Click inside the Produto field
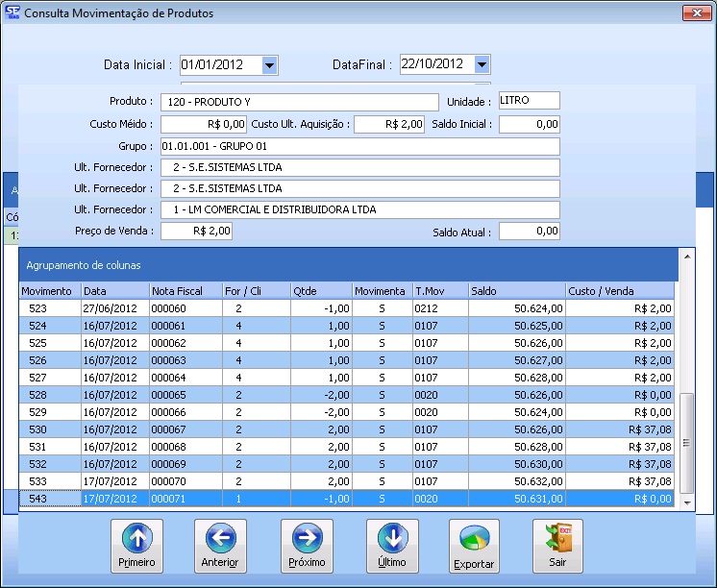The height and width of the screenshot is (588, 717). pos(298,102)
